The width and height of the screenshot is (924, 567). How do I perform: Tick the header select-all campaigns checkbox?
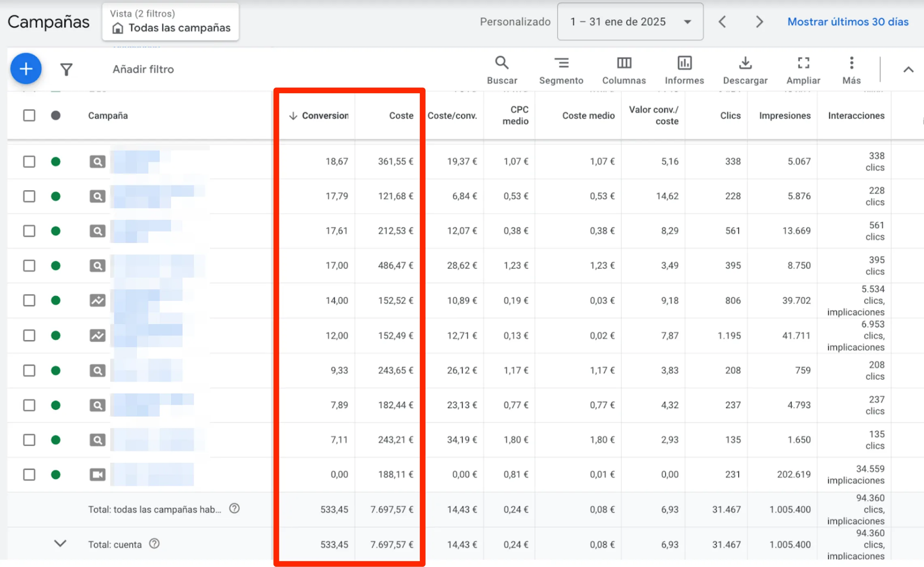coord(29,115)
